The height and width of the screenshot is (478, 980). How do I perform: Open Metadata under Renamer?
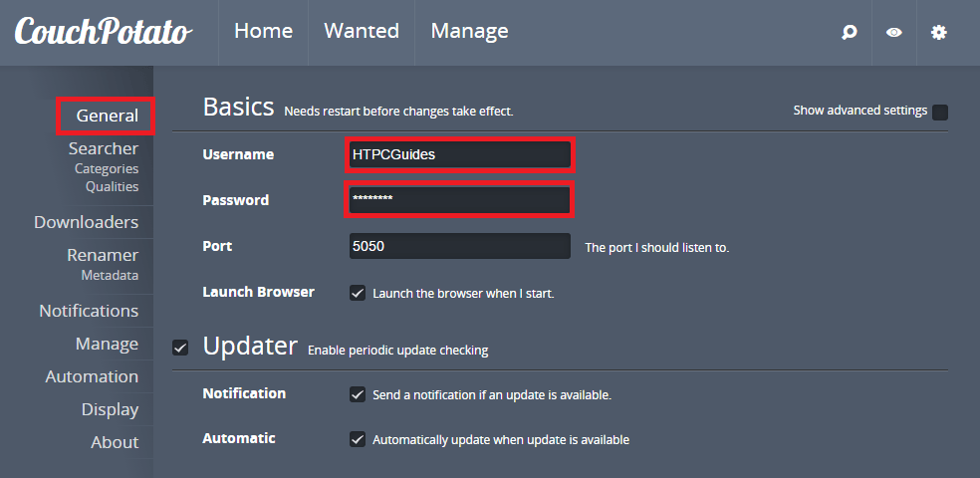click(x=110, y=275)
